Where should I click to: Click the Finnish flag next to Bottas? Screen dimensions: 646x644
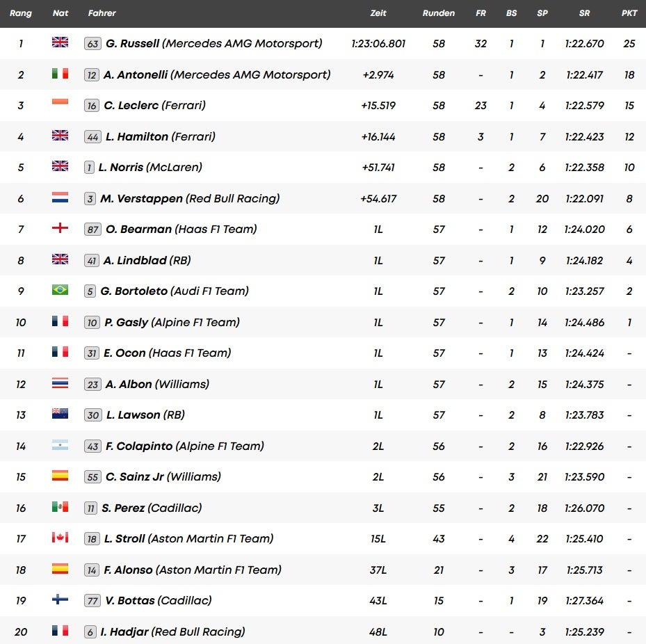pos(60,599)
